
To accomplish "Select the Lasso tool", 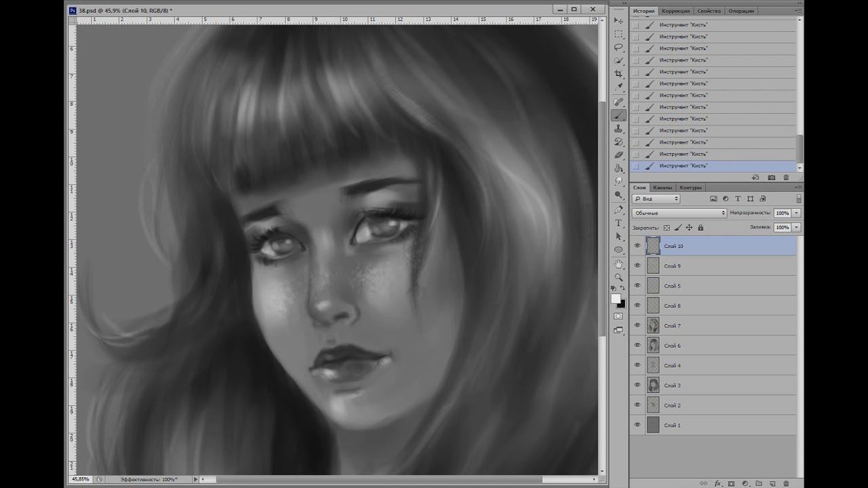I will click(x=618, y=47).
